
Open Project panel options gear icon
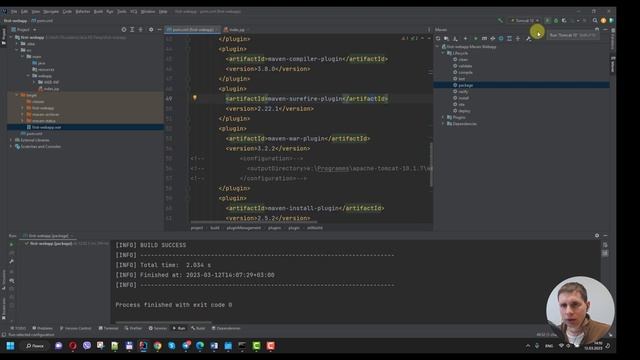[x=151, y=29]
